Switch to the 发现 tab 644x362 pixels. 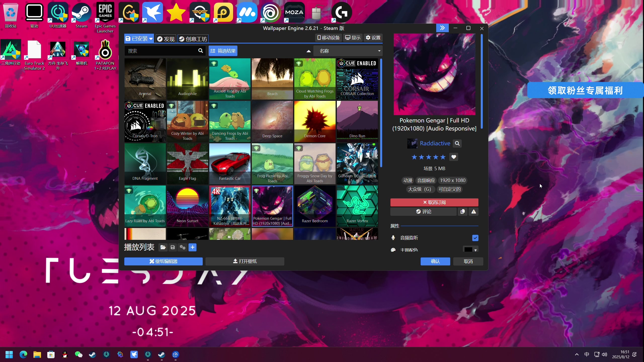click(x=166, y=39)
